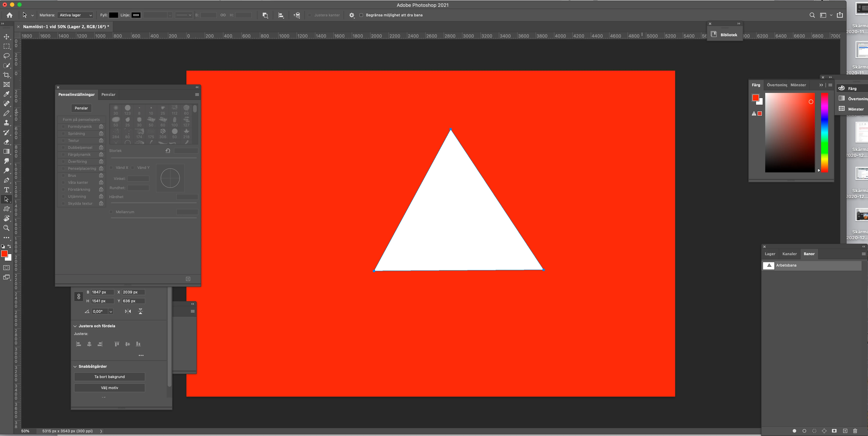
Task: Click the Ta bort bakgrund button
Action: click(110, 377)
